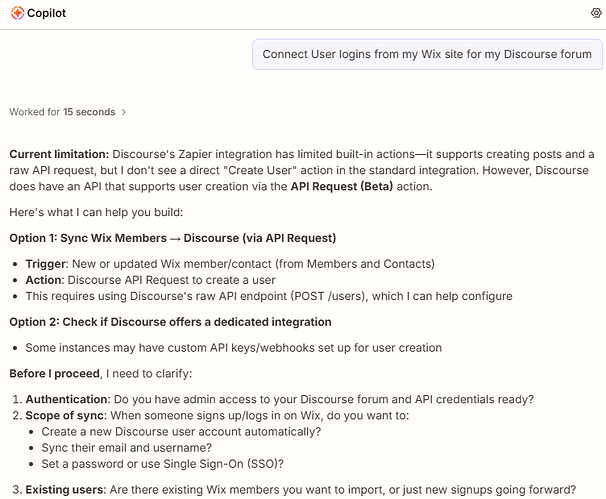Click the 'Trigger:' bullet line

[x=230, y=264]
